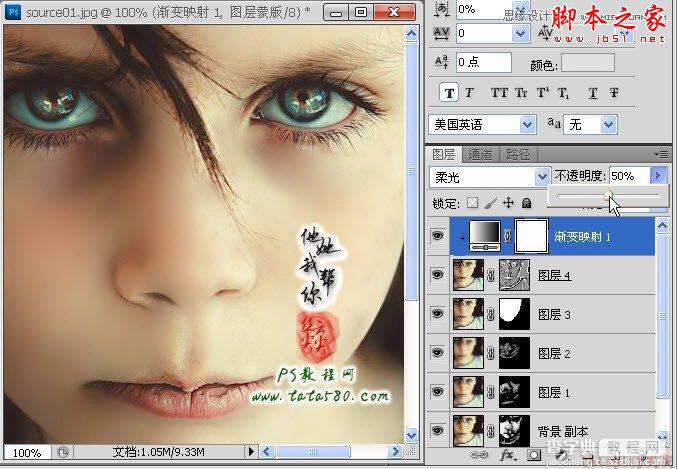Select the 图层 3 layer name
Screen dimensions: 677x469
pos(554,314)
